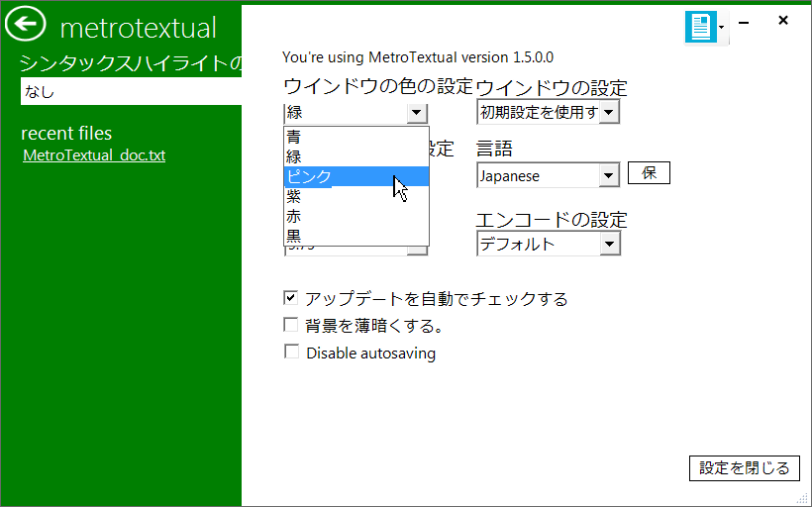This screenshot has width=812, height=507.
Task: Choose ピンク in the color dropdown list
Action: tap(356, 176)
